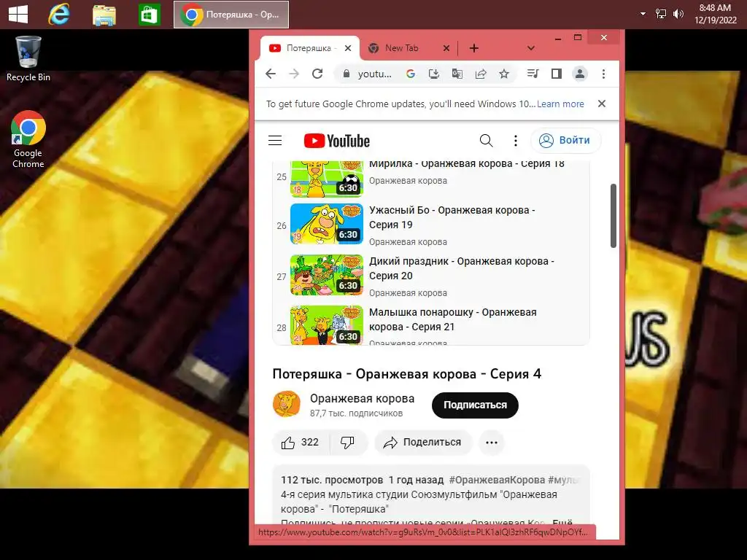The height and width of the screenshot is (560, 747).
Task: Go back in Chrome
Action: (271, 74)
